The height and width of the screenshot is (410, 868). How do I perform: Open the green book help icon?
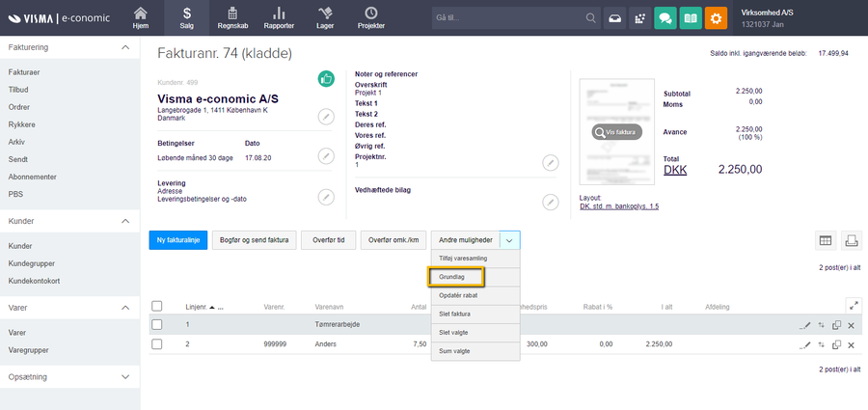(690, 18)
